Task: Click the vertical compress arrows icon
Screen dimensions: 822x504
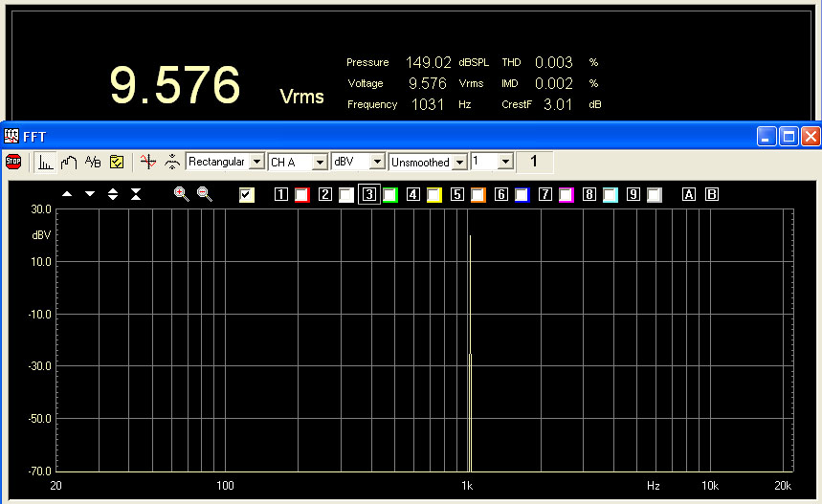Action: coord(136,194)
